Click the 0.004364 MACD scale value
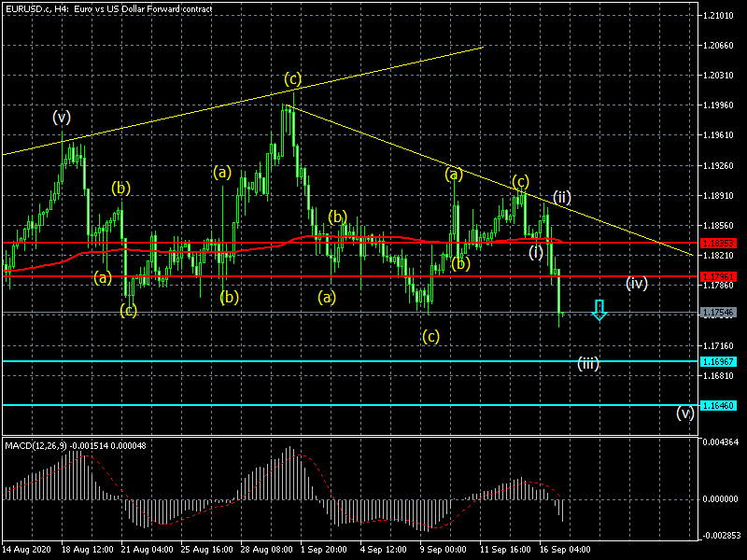 (x=721, y=441)
